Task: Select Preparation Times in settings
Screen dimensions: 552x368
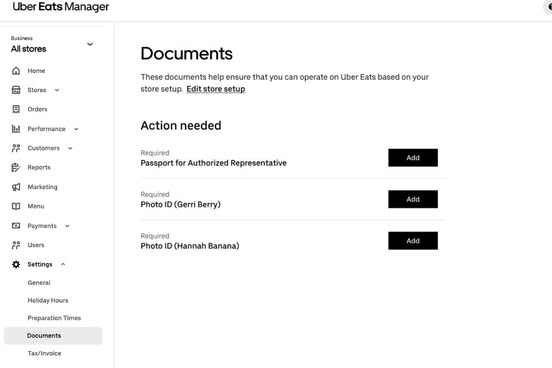Action: point(54,318)
